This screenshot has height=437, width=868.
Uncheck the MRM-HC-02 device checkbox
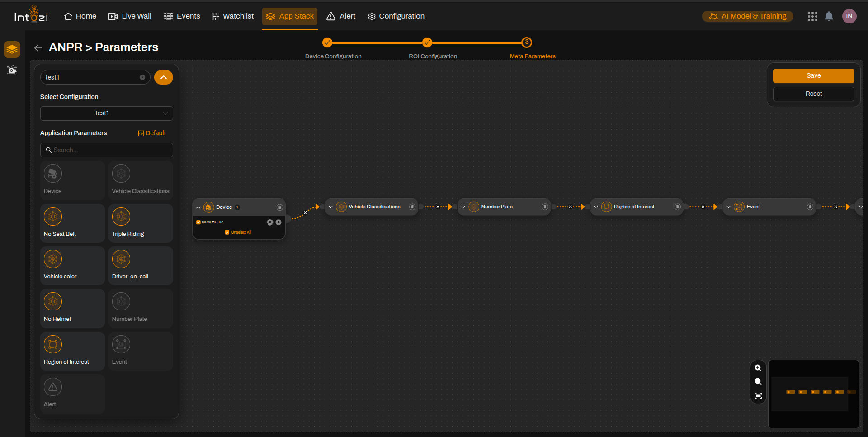click(x=198, y=222)
